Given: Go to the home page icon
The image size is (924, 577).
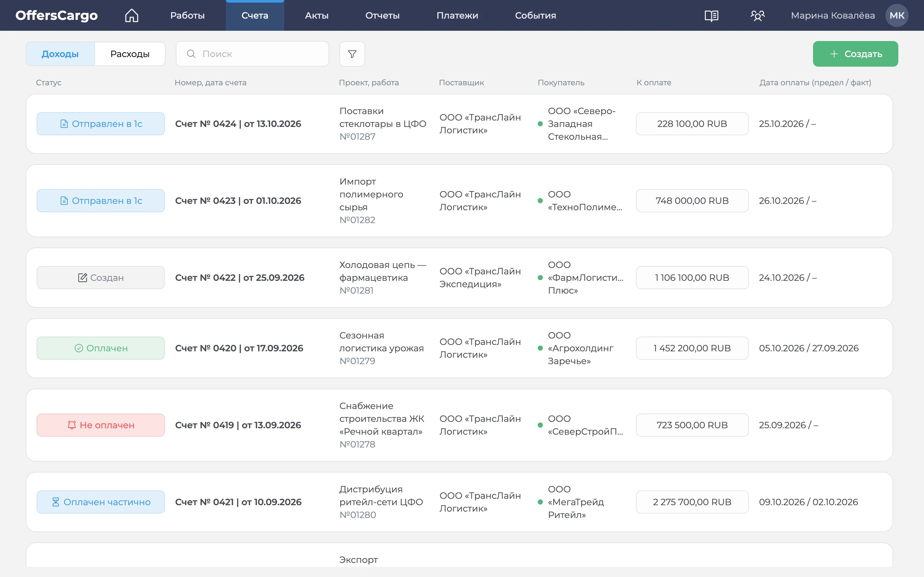Looking at the screenshot, I should tap(132, 15).
